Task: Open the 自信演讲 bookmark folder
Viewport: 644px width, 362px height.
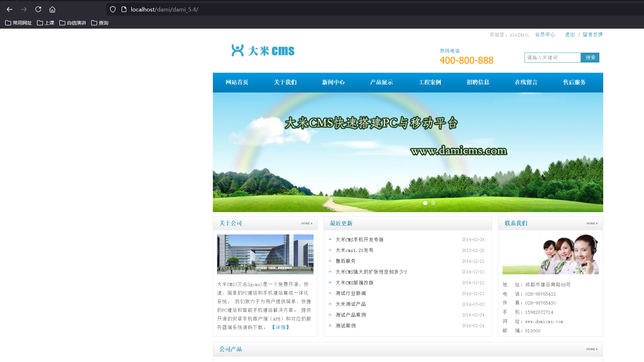Action: [x=73, y=23]
